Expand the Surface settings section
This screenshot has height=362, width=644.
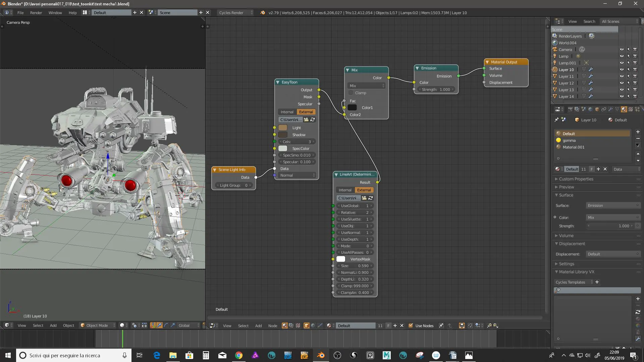tap(566, 195)
